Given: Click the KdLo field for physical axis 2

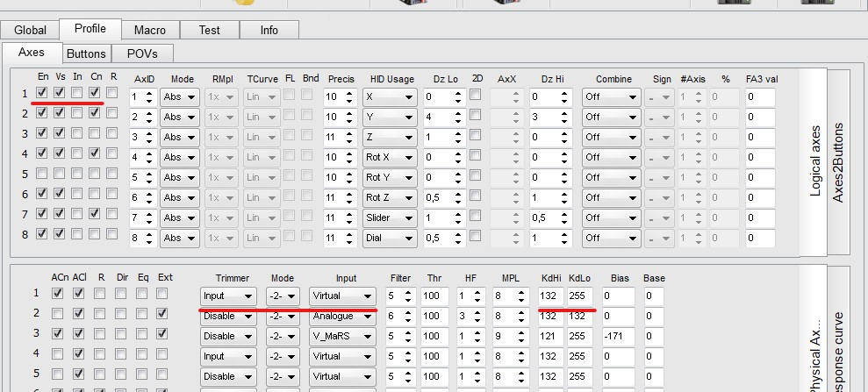Looking at the screenshot, I should [579, 317].
